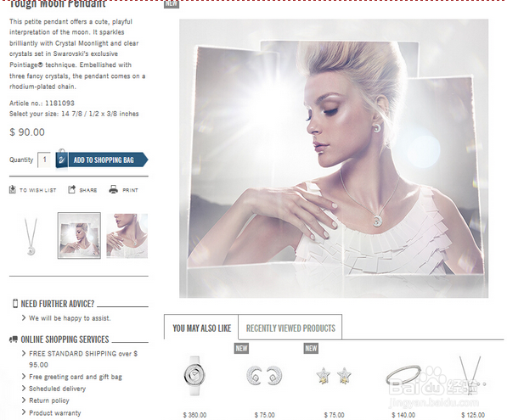Click the Tough Moon Pendant title
The height and width of the screenshot is (420, 507).
click(x=58, y=4)
